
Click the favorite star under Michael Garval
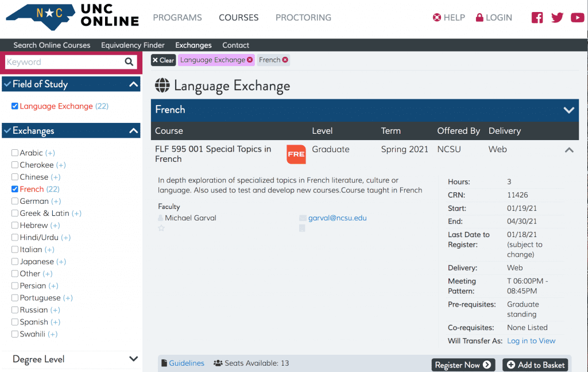[161, 228]
